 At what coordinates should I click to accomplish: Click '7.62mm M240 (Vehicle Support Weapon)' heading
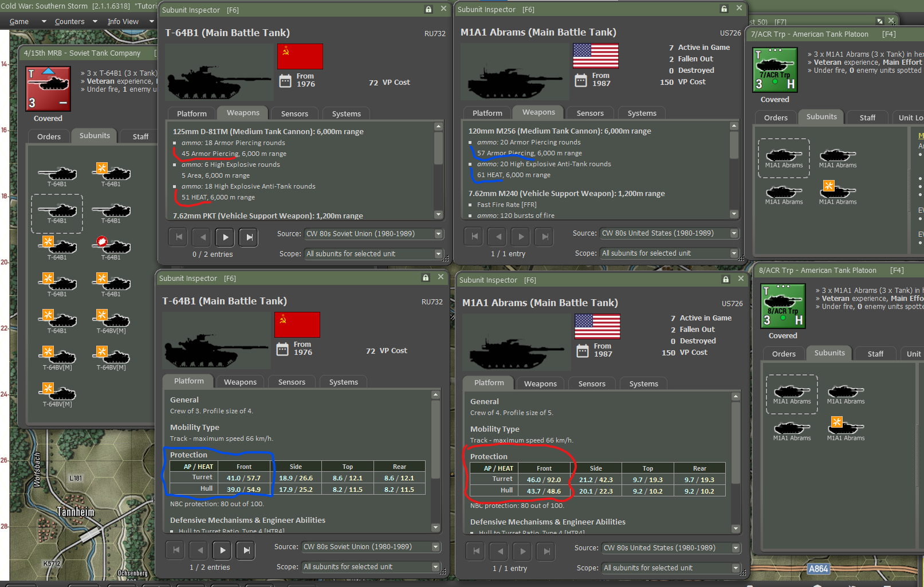point(567,193)
